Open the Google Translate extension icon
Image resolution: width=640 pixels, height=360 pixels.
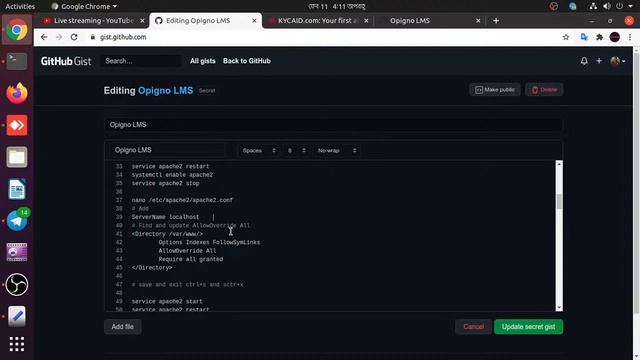coord(584,37)
